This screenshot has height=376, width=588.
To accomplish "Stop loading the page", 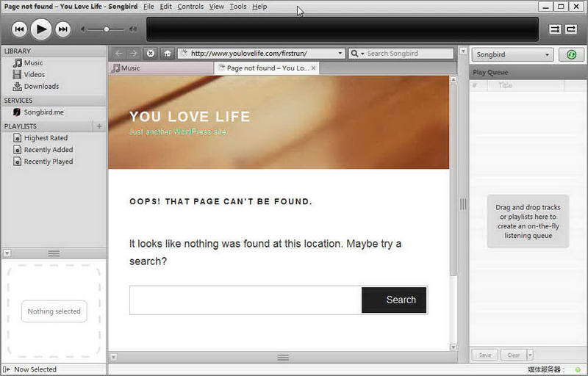I will (151, 53).
